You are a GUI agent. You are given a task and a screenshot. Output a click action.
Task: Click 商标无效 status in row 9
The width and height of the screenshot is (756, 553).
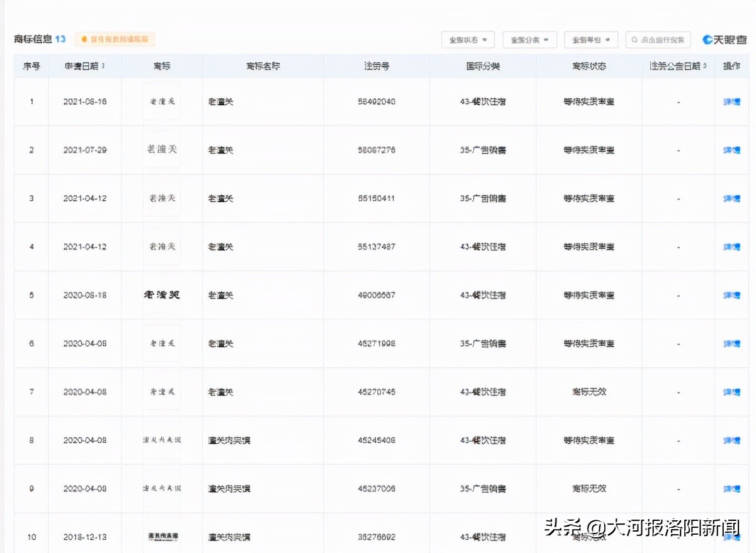tap(589, 489)
